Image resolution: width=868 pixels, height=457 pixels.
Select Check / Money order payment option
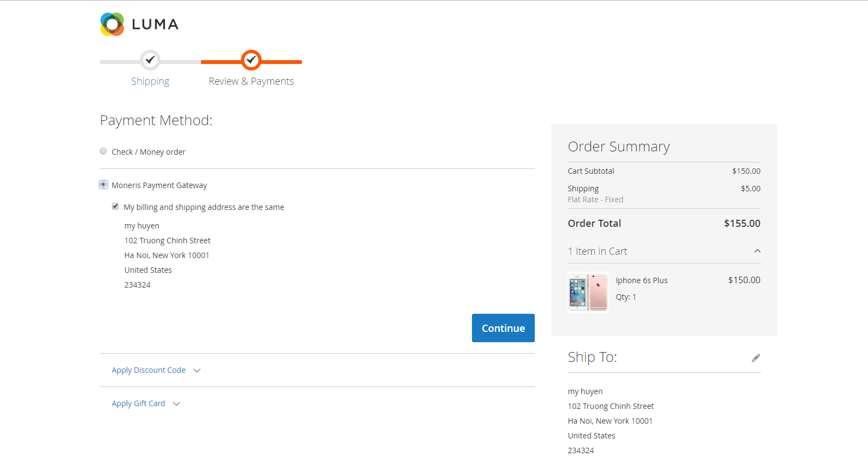(103, 151)
